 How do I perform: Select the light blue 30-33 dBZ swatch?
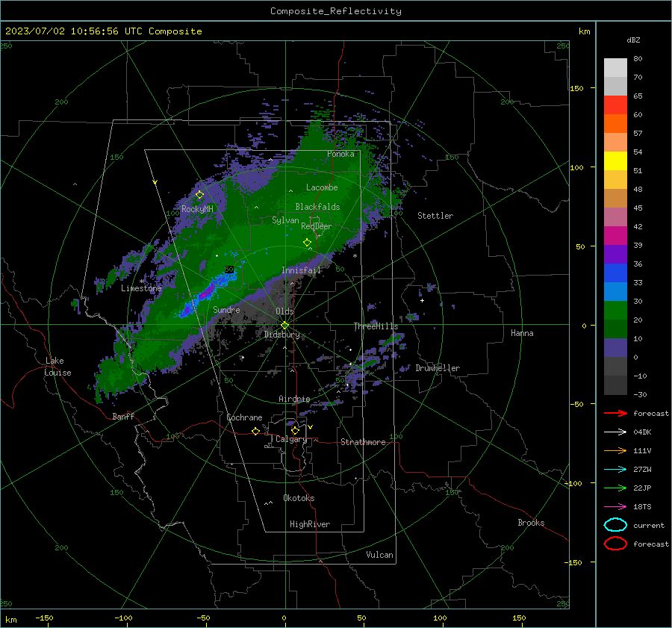(615, 291)
